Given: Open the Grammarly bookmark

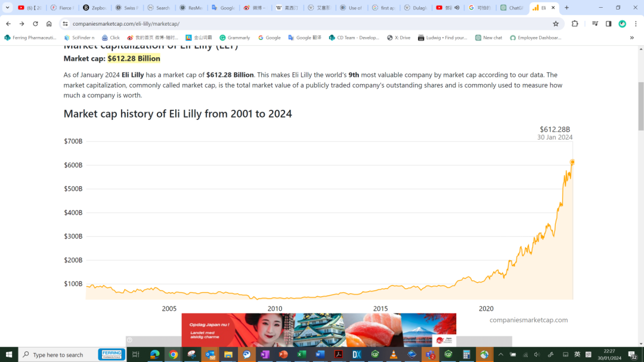Looking at the screenshot, I should [x=234, y=38].
